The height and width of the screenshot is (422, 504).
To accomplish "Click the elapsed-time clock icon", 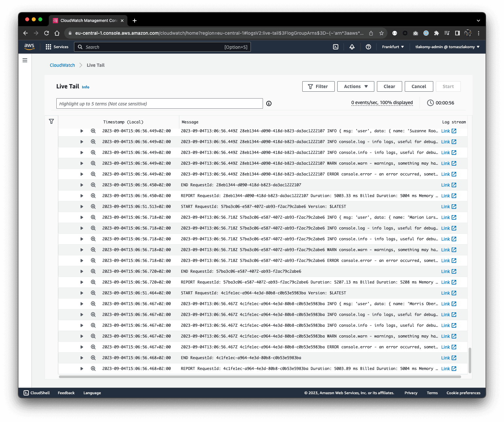I will tap(430, 103).
